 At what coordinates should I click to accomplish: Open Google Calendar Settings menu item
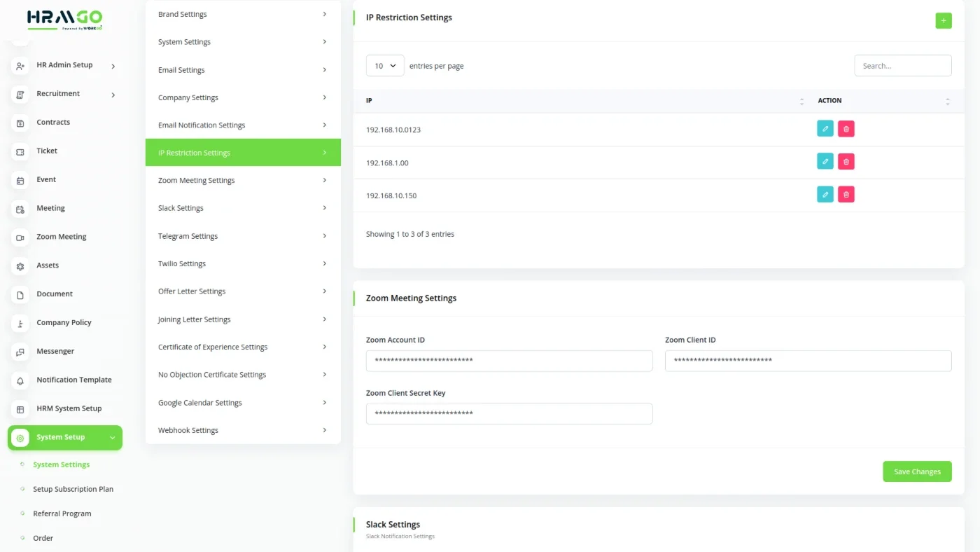point(243,403)
